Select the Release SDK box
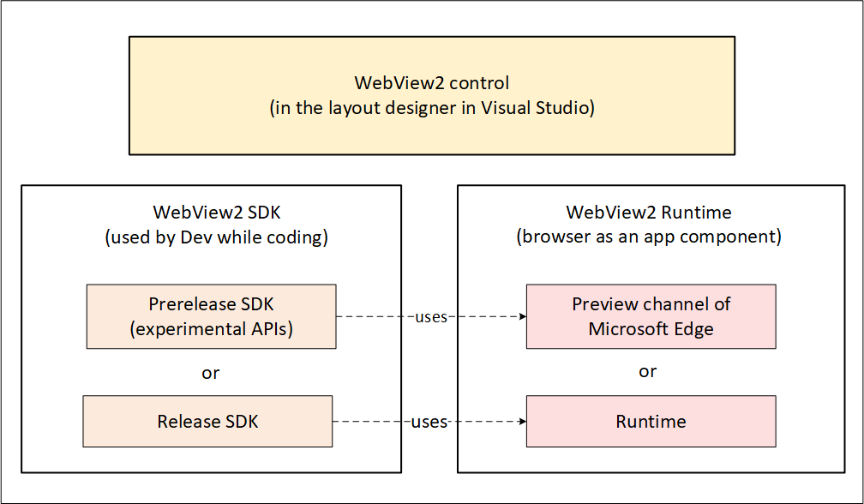The width and height of the screenshot is (864, 504). click(207, 422)
